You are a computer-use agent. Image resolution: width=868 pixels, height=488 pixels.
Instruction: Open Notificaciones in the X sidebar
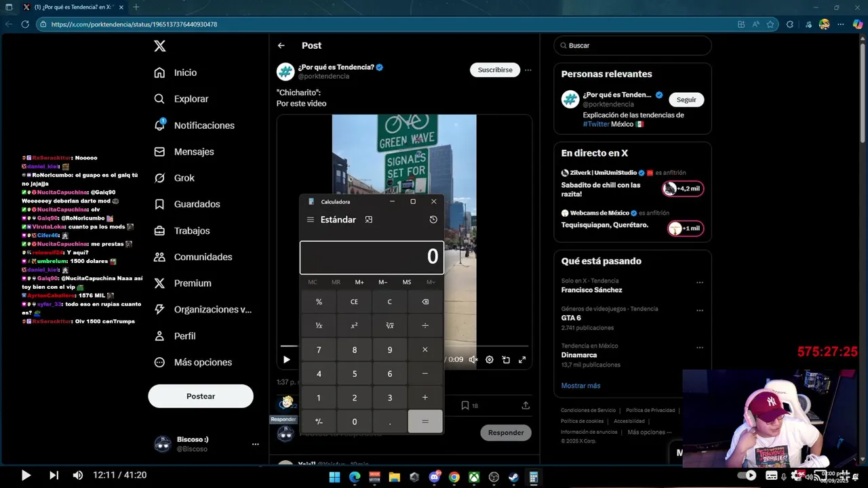(195, 125)
